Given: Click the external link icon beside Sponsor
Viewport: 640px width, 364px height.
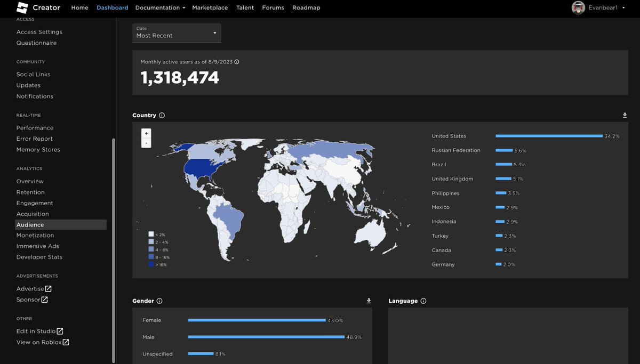Looking at the screenshot, I should [x=45, y=300].
